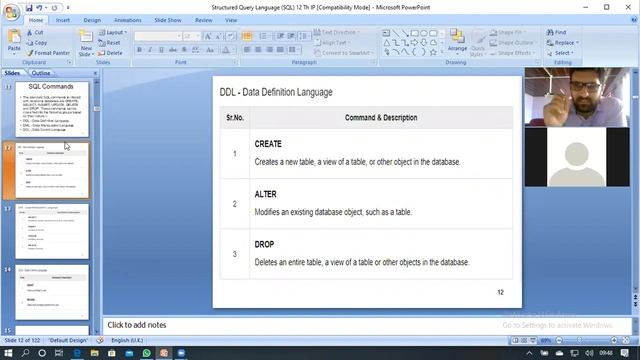
Task: Click the Copy button
Action: click(x=37, y=42)
